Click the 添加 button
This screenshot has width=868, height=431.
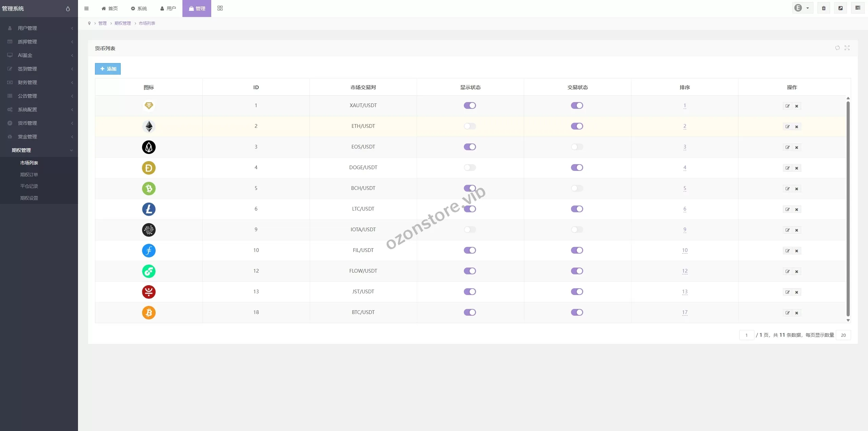coord(108,69)
